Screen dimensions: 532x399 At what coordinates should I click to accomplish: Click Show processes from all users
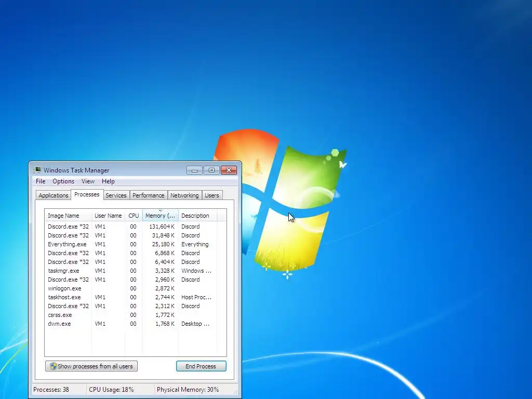(91, 366)
